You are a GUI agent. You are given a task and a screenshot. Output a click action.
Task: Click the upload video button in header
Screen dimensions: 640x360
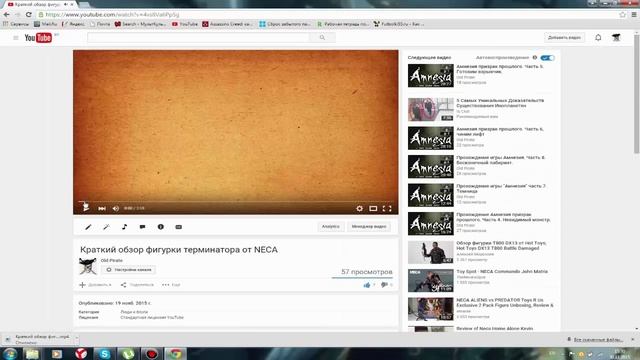(x=564, y=38)
